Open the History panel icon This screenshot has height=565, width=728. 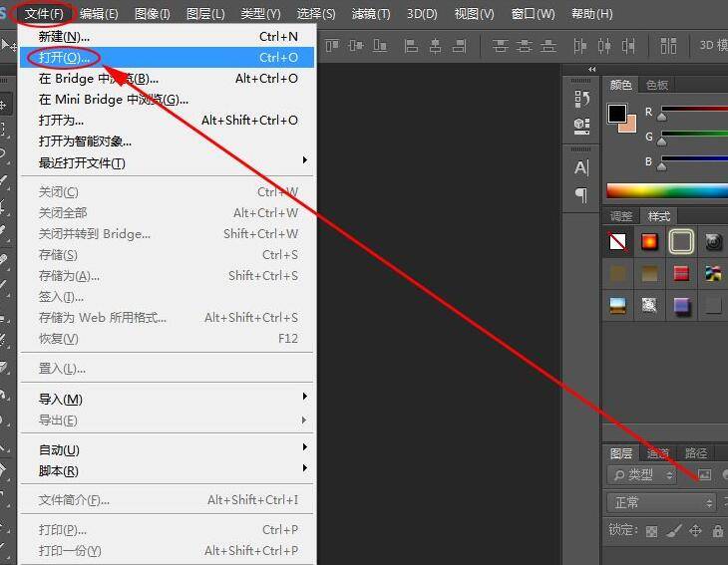pyautogui.click(x=582, y=99)
